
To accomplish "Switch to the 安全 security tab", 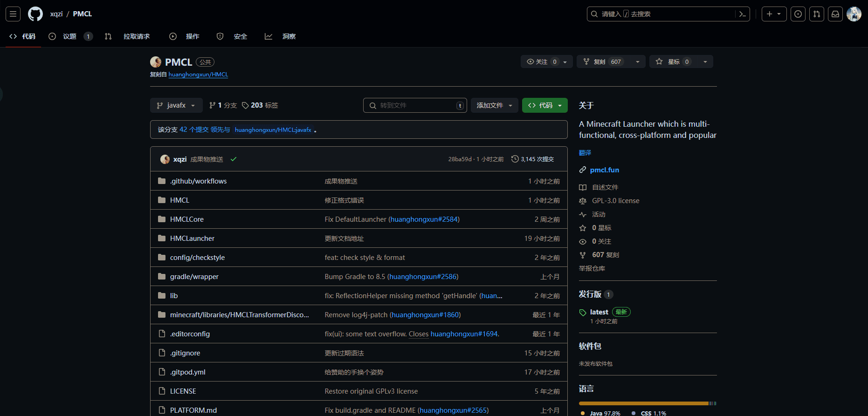I will click(x=240, y=36).
